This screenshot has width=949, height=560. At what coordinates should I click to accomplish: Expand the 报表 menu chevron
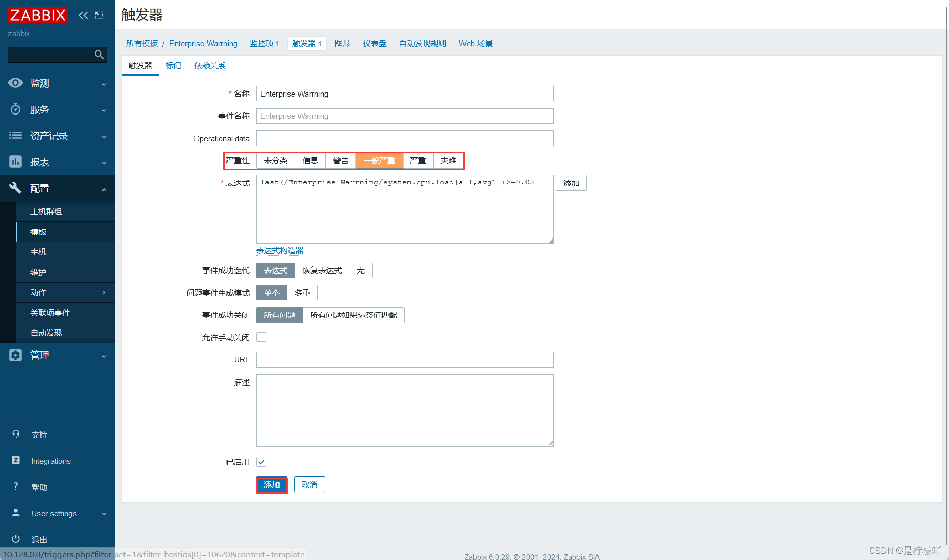[104, 163]
